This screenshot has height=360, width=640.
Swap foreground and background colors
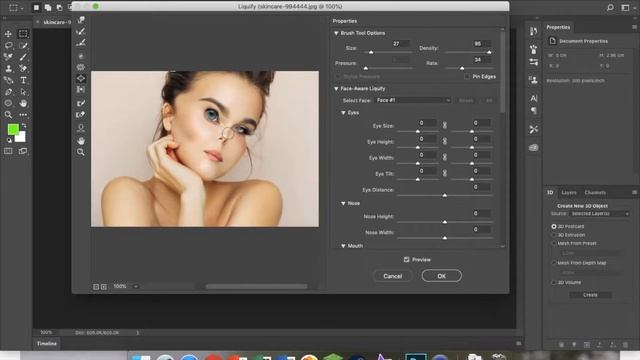(24, 126)
